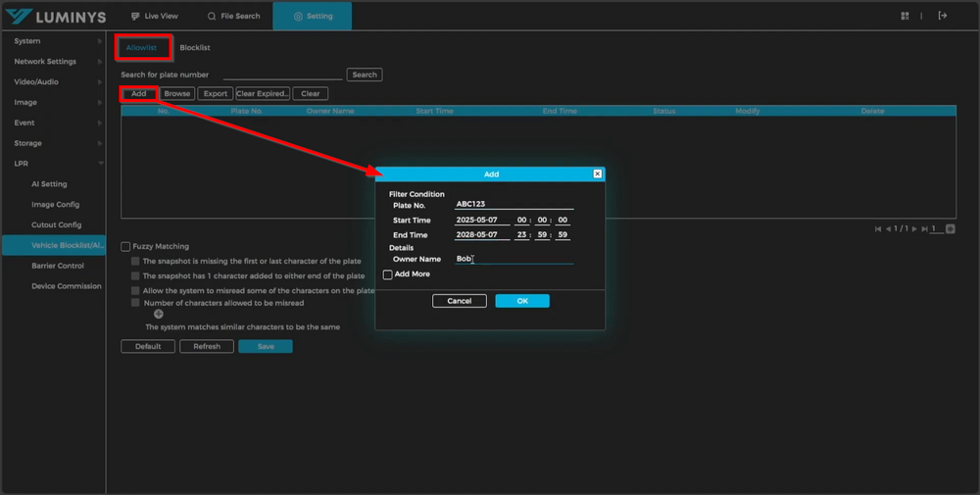Go to first page of plate list
The height and width of the screenshot is (495, 980).
click(879, 228)
